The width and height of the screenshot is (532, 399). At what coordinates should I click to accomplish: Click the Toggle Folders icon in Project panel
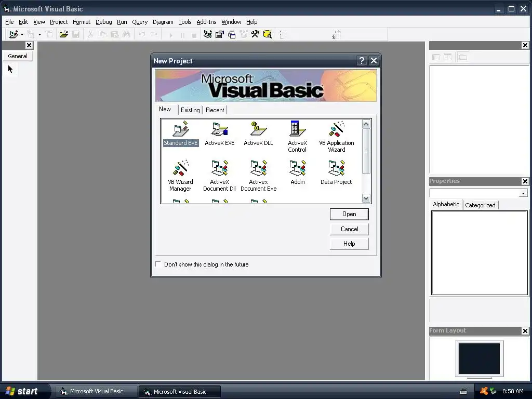pyautogui.click(x=463, y=57)
